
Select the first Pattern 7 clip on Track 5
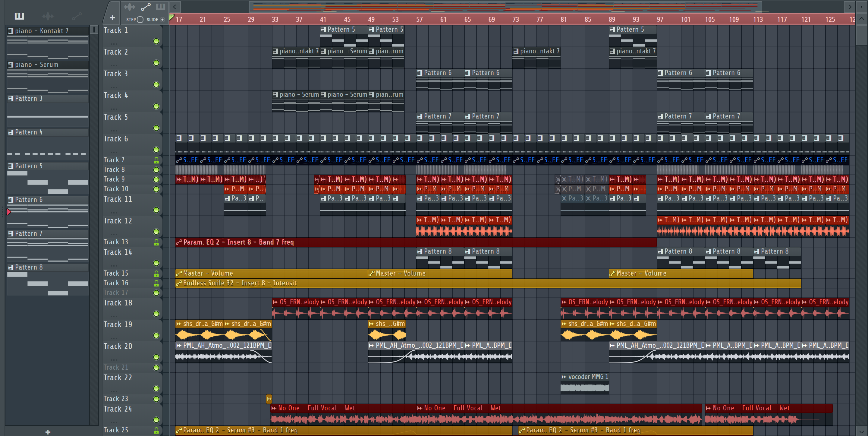click(x=440, y=123)
